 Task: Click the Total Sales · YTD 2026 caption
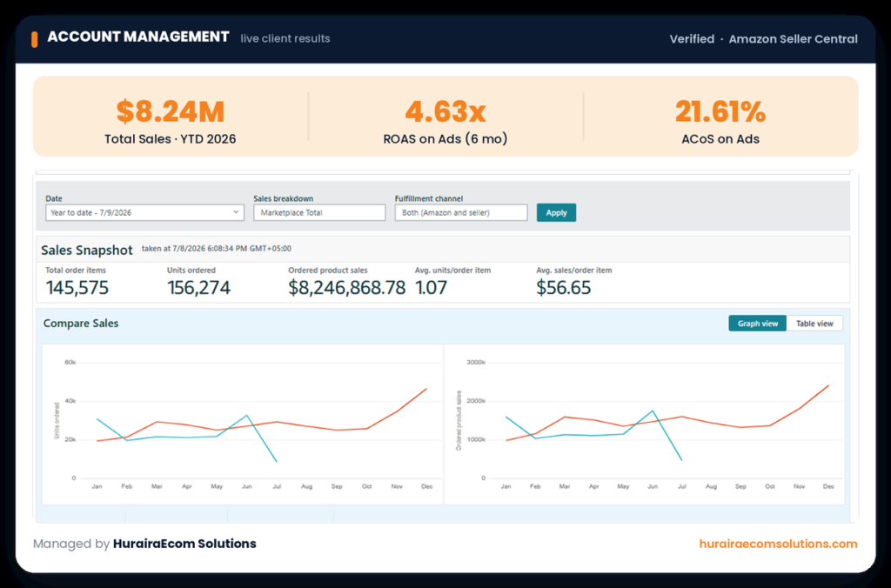(x=171, y=139)
